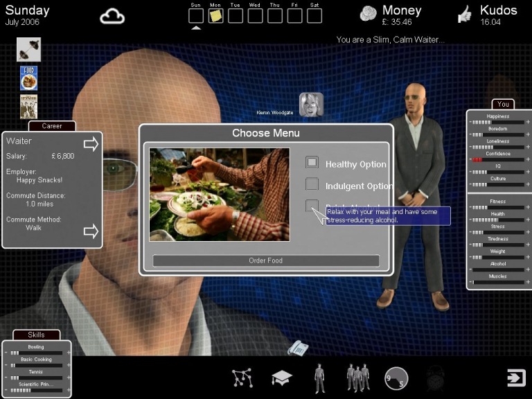Open the Career tab
Viewport: 532px width, 399px height.
[x=52, y=126]
